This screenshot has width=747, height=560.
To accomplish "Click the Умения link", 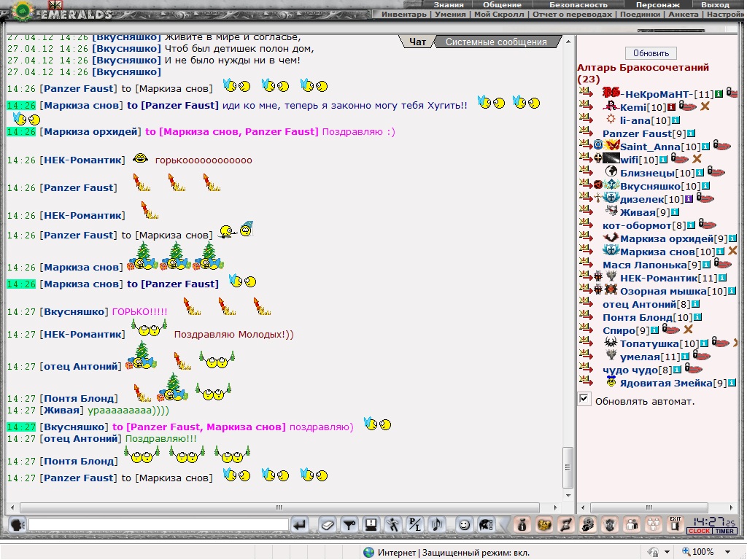I will coord(449,15).
